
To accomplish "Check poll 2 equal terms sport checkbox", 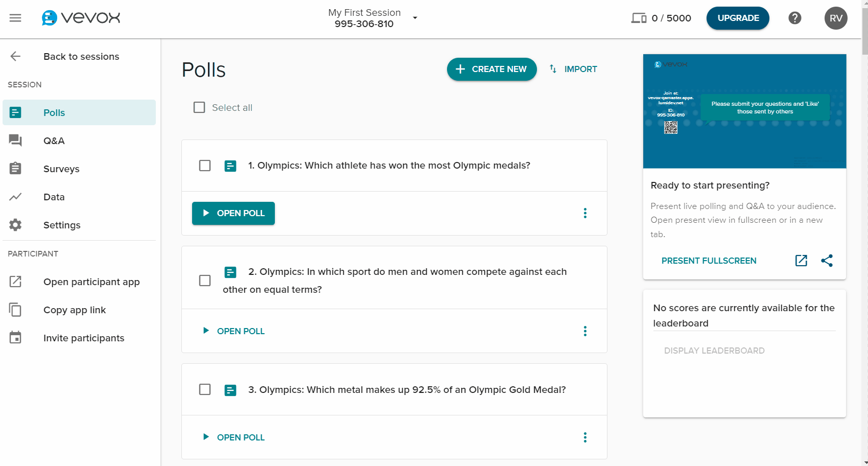I will (205, 281).
